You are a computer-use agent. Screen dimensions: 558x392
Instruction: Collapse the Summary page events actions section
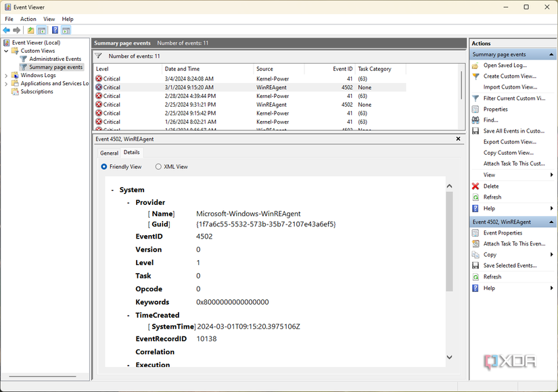tap(552, 55)
